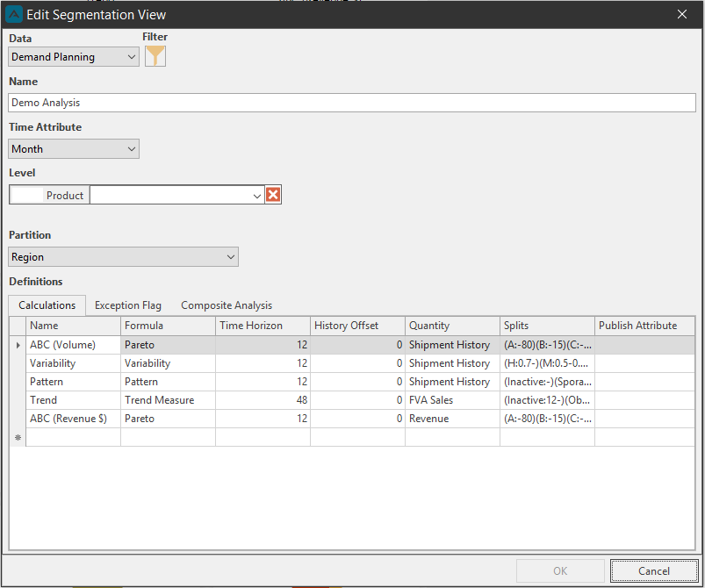Click the empty new row Name cell
705x588 pixels.
pos(73,437)
